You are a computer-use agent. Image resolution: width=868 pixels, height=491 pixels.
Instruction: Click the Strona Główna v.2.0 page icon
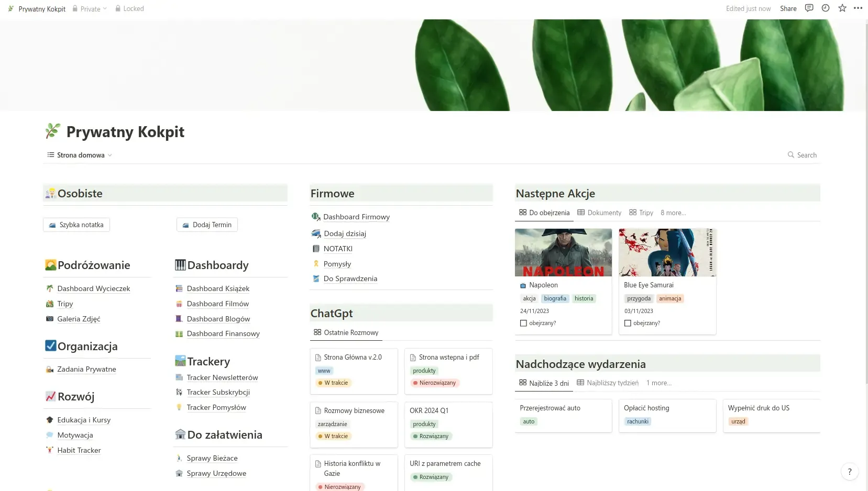pyautogui.click(x=318, y=358)
